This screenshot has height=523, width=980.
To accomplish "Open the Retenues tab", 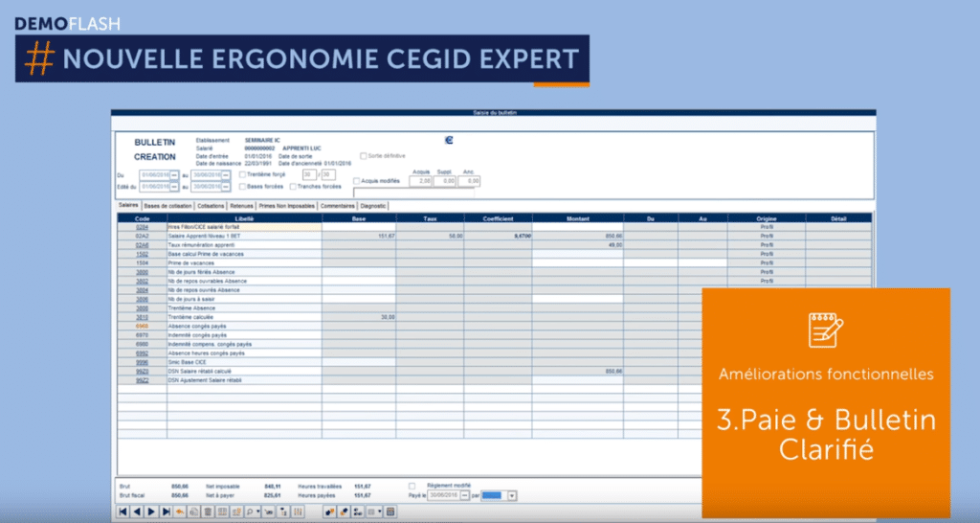I will (x=241, y=206).
